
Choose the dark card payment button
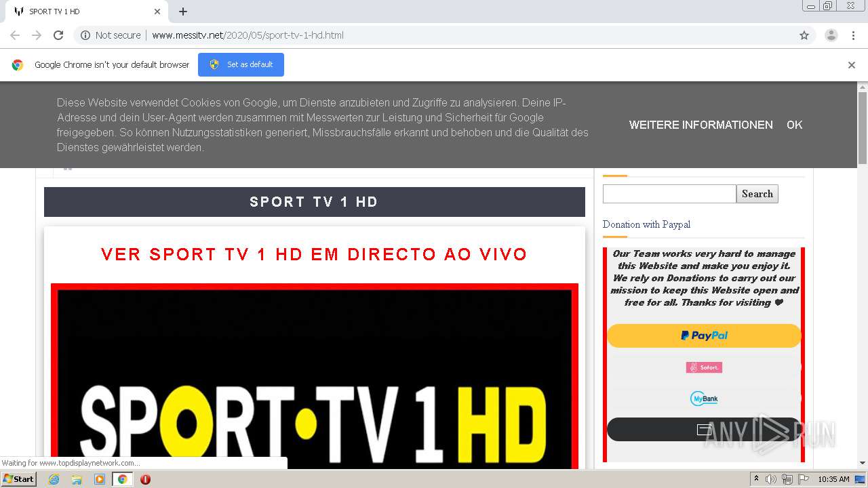[x=704, y=430]
